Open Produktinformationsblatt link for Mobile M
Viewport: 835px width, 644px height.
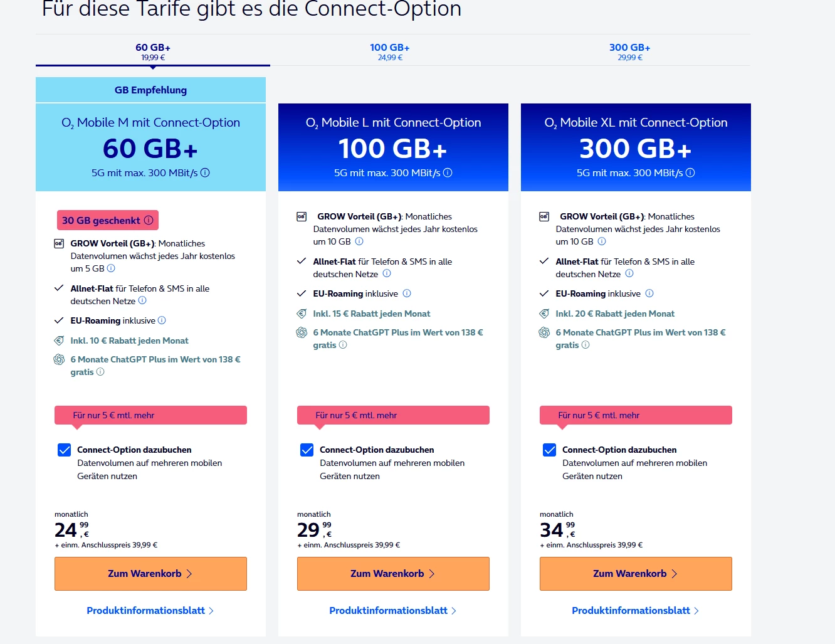click(x=150, y=611)
